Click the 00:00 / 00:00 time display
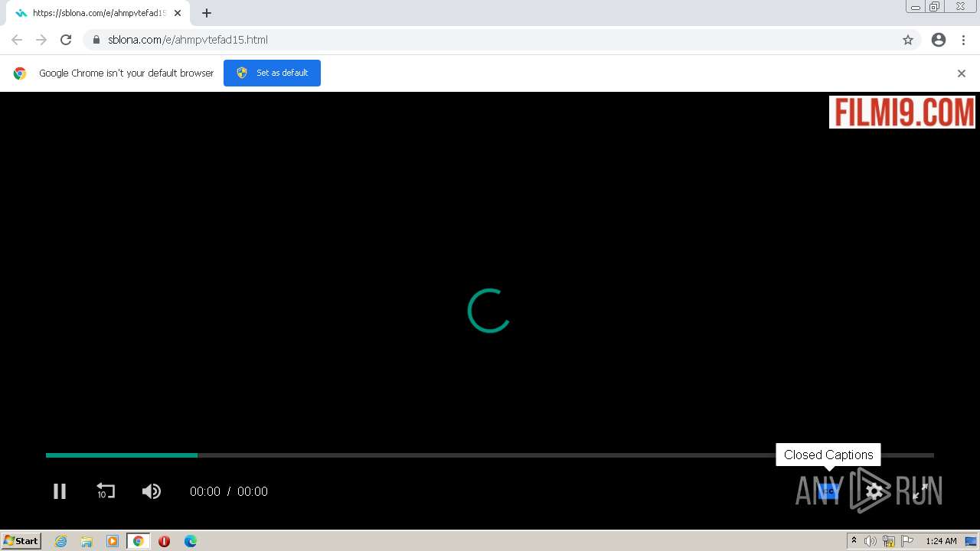The width and height of the screenshot is (980, 551). tap(229, 491)
